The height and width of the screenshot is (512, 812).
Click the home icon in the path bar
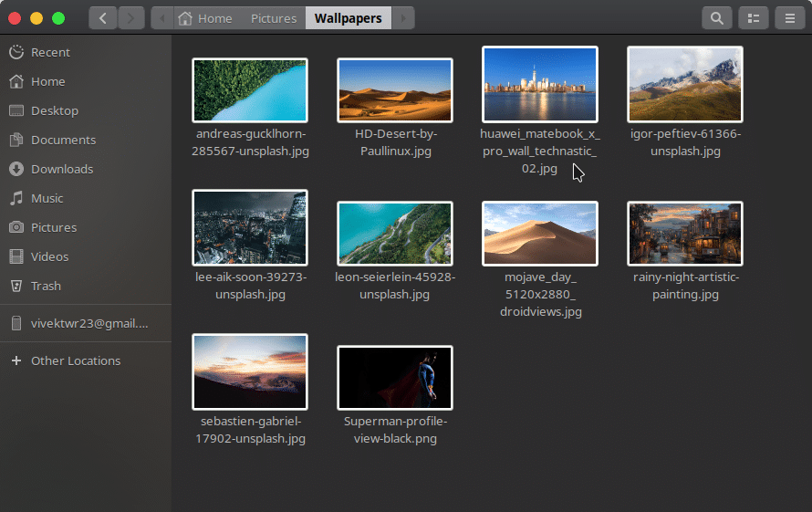pyautogui.click(x=185, y=18)
